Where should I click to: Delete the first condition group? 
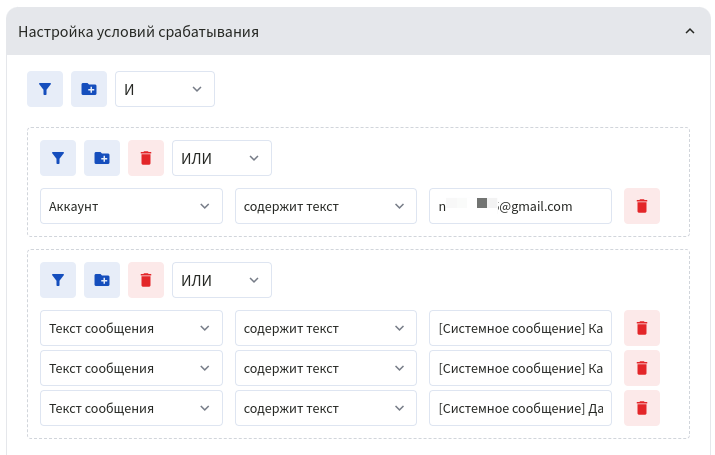coord(146,158)
